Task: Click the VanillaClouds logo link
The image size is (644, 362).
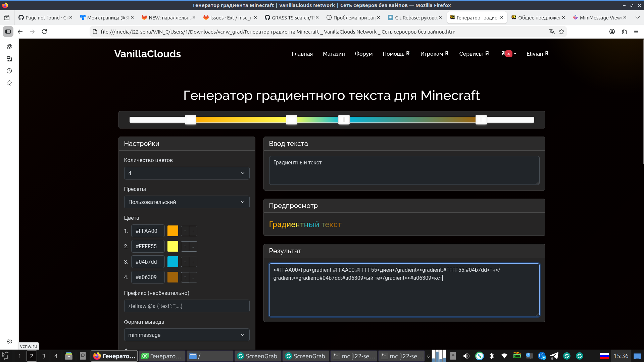Action: pos(147,54)
